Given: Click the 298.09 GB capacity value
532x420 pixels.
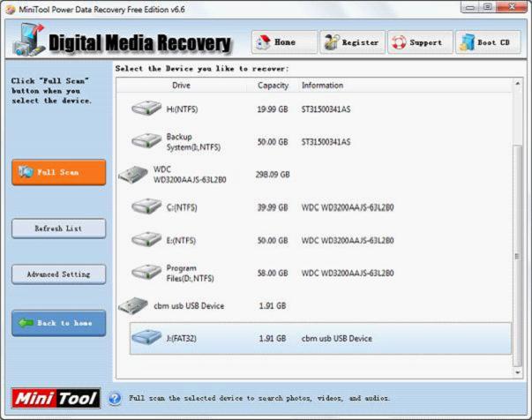Looking at the screenshot, I should (273, 175).
